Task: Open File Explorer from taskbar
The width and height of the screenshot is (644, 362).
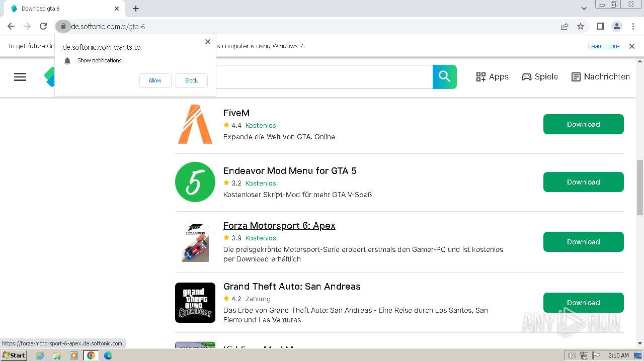Action: [x=57, y=355]
